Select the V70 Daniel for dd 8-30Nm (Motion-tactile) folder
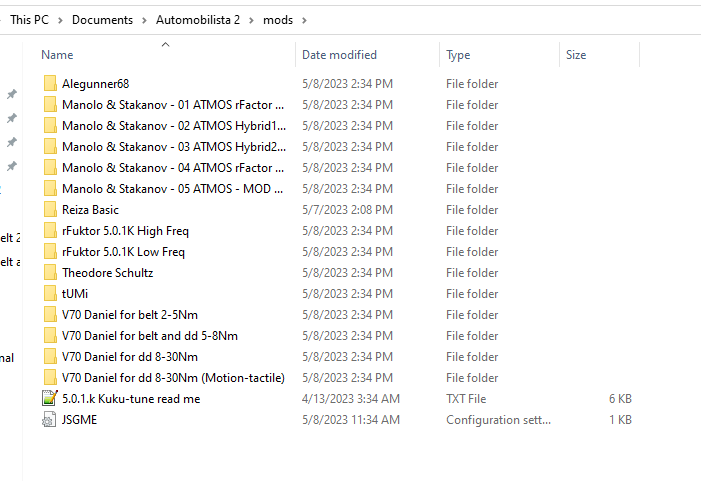Screen dimensions: 701x481 tap(172, 378)
